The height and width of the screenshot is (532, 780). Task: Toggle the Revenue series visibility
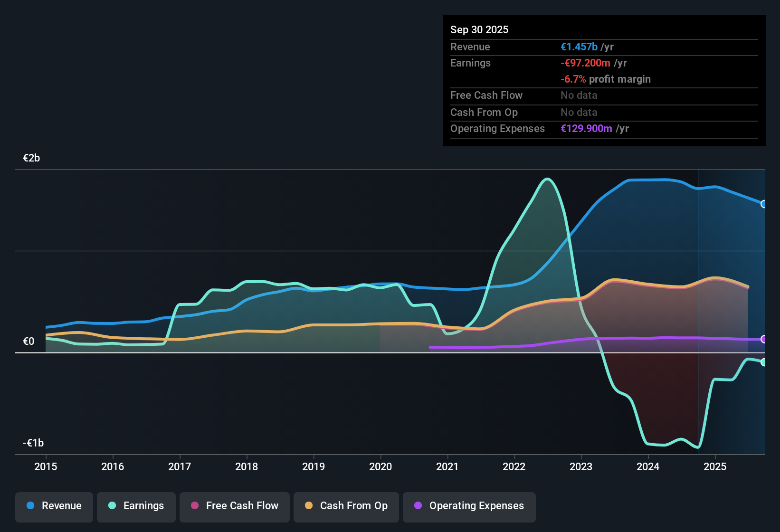(54, 506)
